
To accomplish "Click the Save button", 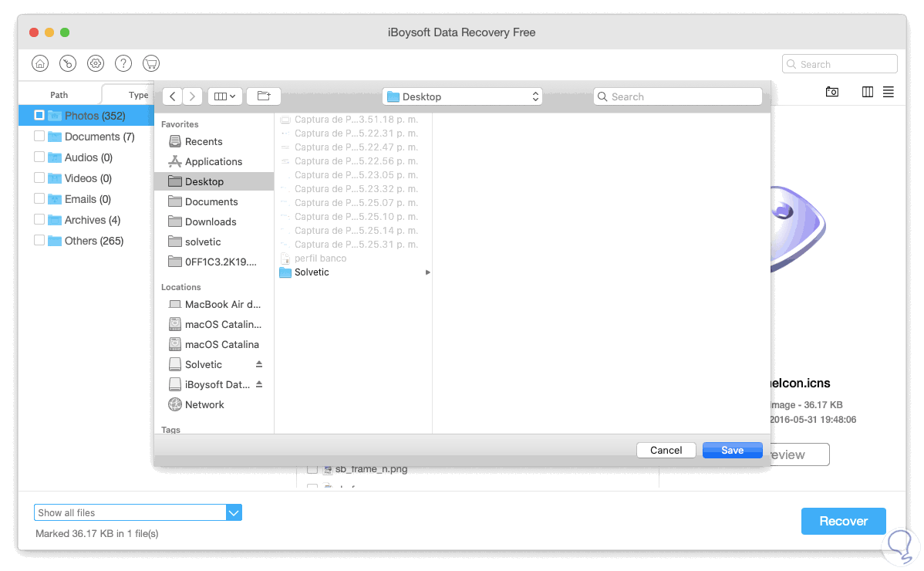I will pos(733,450).
